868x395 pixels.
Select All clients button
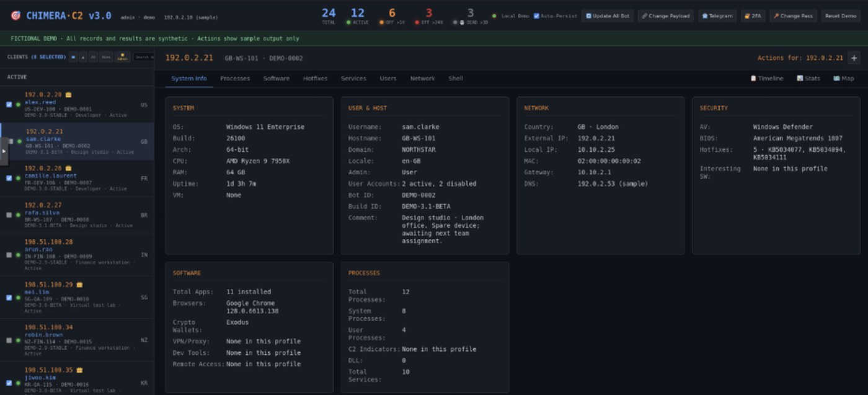pyautogui.click(x=93, y=57)
